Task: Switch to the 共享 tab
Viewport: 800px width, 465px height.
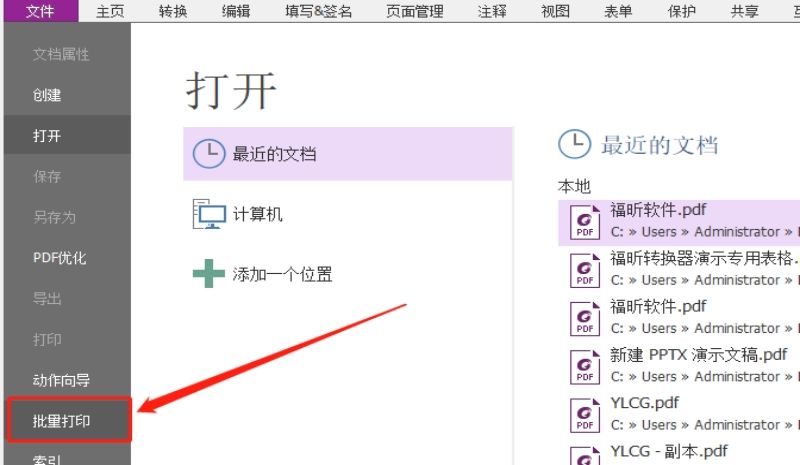Action: 744,11
